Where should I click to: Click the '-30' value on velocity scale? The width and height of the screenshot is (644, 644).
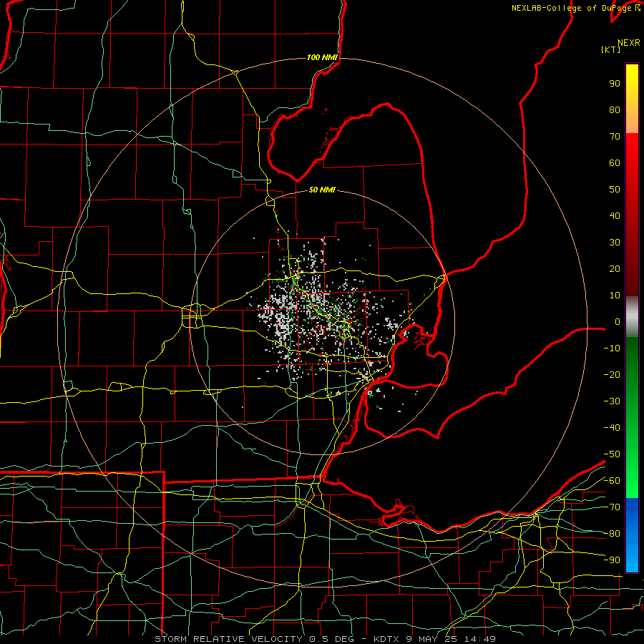pyautogui.click(x=612, y=401)
